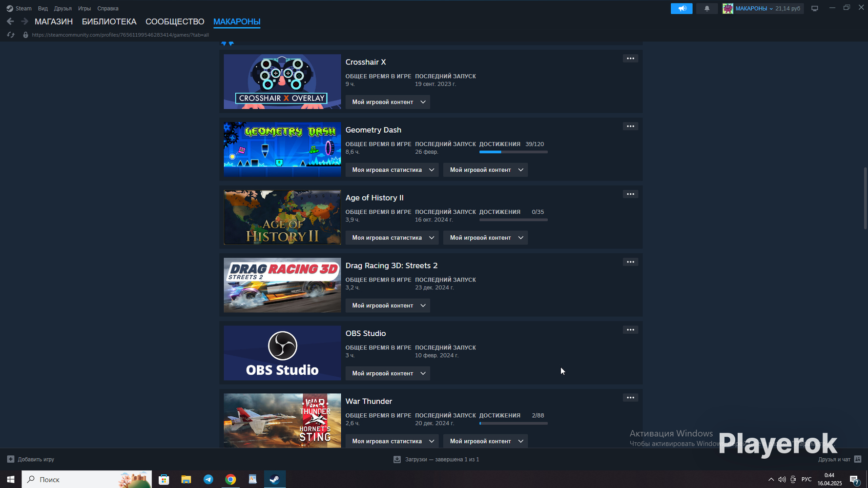Click War Thunder achievements progress bar
868x488 pixels.
pyautogui.click(x=514, y=424)
